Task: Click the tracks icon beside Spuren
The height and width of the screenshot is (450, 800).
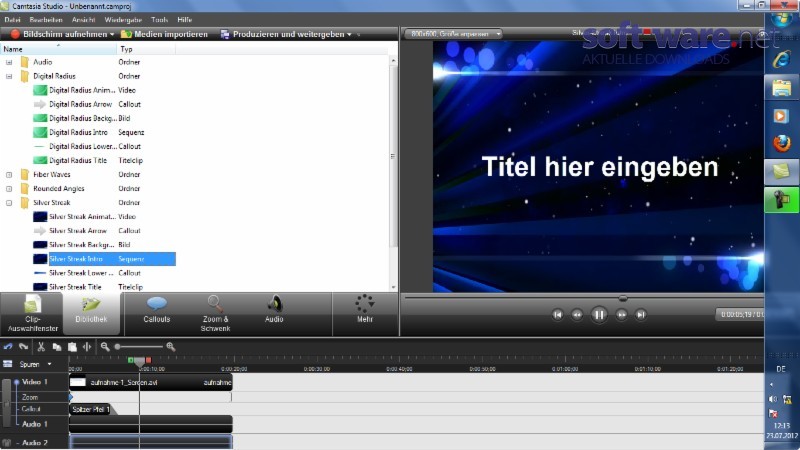Action: [x=8, y=364]
